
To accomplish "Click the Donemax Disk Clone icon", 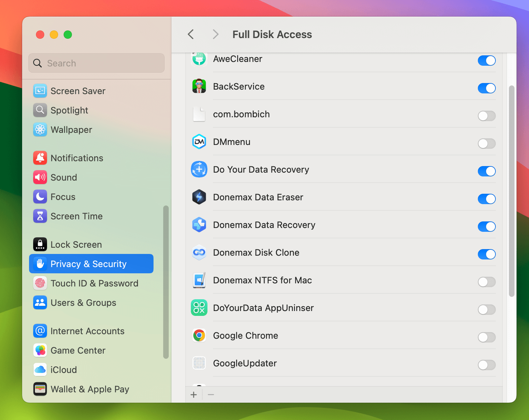I will pos(199,253).
